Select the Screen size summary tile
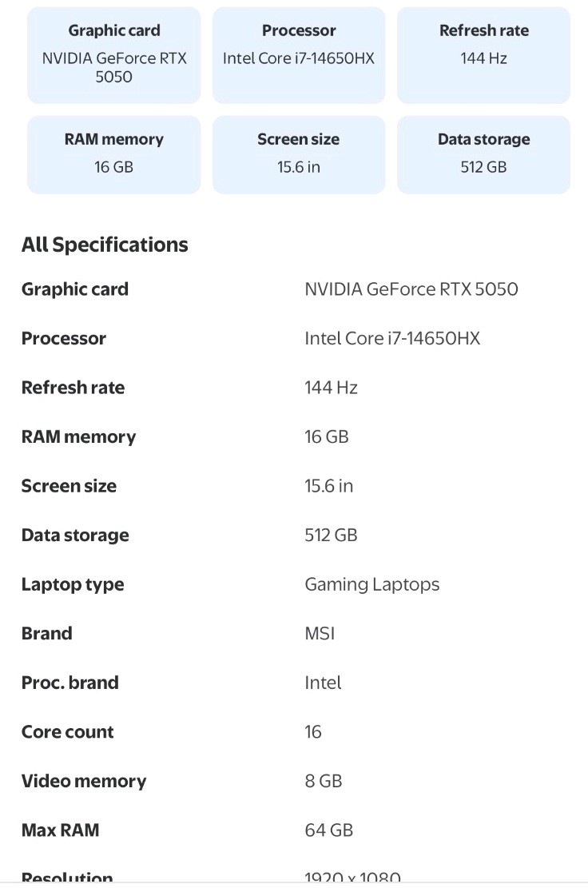Viewport: 588px width, 888px height. (x=299, y=154)
